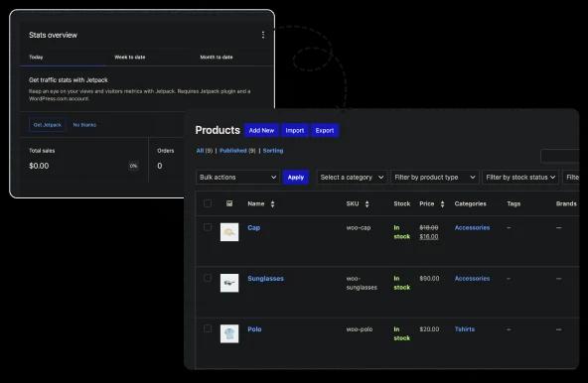This screenshot has width=588, height=383.
Task: Show Published products filter
Action: [x=233, y=151]
